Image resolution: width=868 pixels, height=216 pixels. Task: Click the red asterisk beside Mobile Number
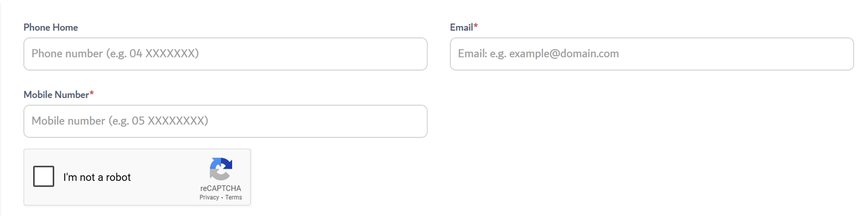pyautogui.click(x=92, y=93)
